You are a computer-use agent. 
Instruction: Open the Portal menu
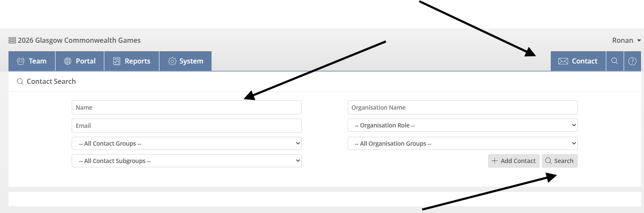click(80, 61)
